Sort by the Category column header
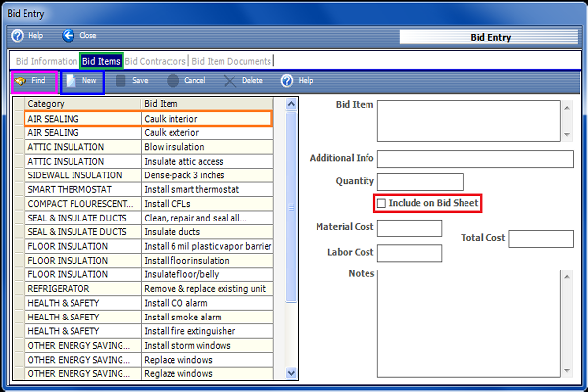Screen dimensions: 588x392 [x=83, y=104]
